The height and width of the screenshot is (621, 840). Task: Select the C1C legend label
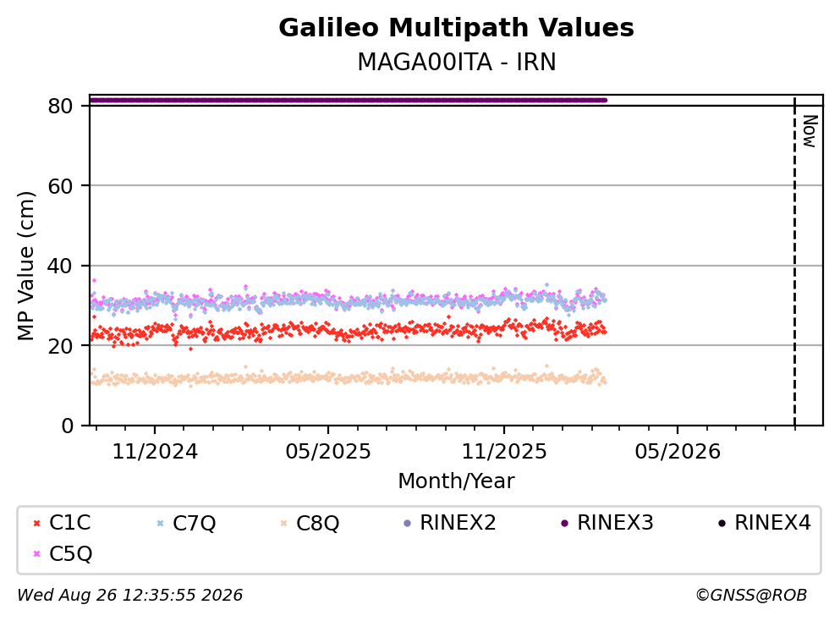[69, 522]
